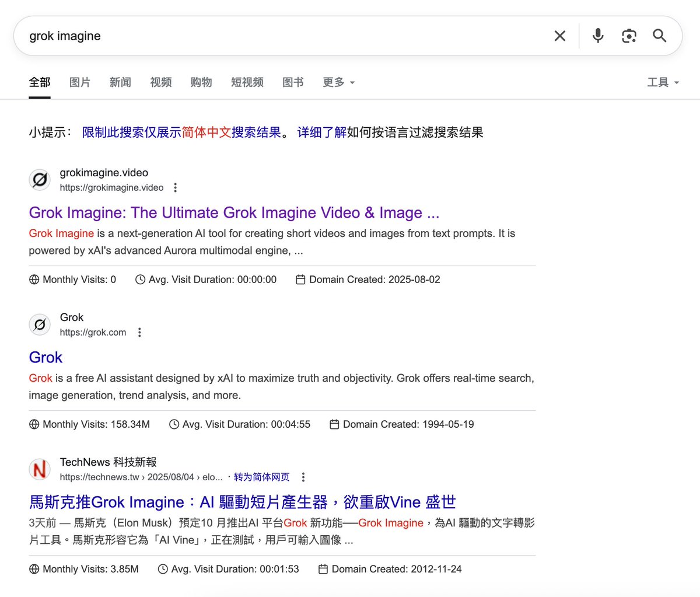Click 转为简体网页 link
This screenshot has width=700, height=597.
(262, 477)
